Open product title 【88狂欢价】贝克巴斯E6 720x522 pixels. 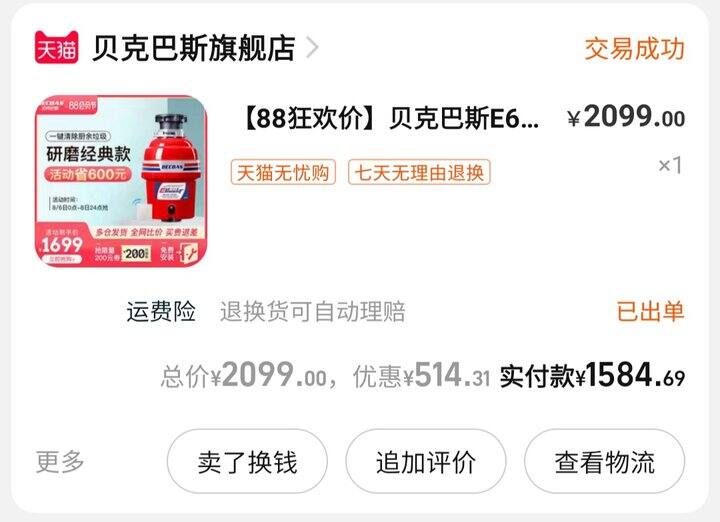[390, 118]
